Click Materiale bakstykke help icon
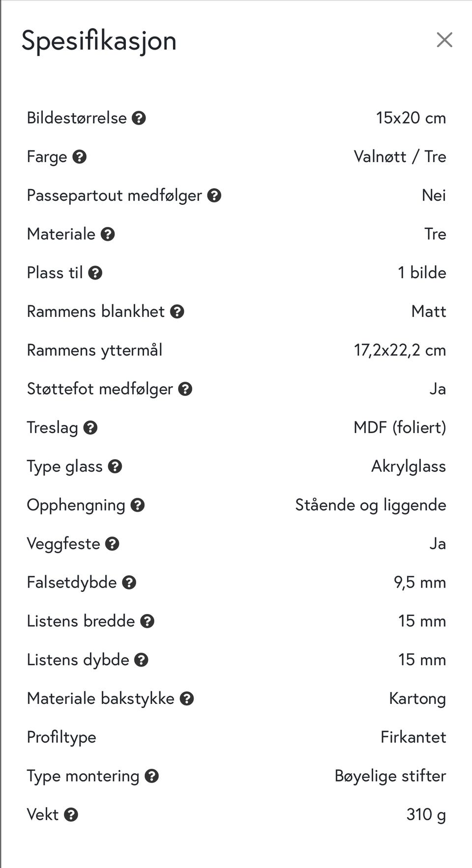472x868 pixels. point(187,699)
